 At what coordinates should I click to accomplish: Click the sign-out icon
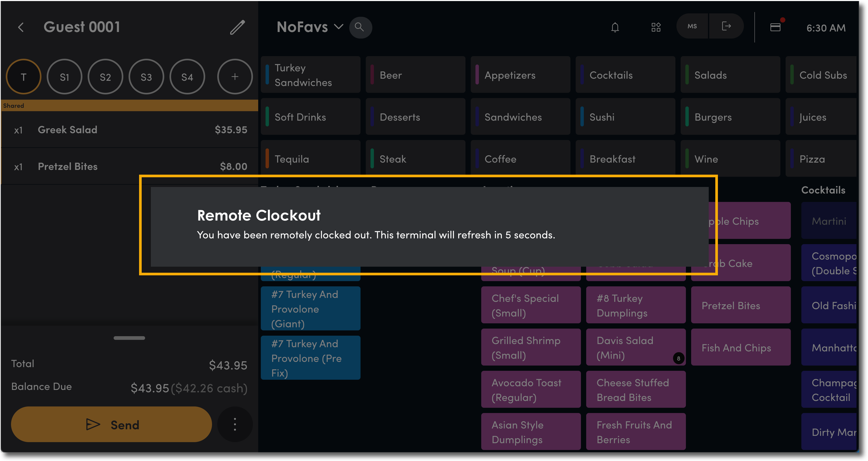click(x=726, y=26)
